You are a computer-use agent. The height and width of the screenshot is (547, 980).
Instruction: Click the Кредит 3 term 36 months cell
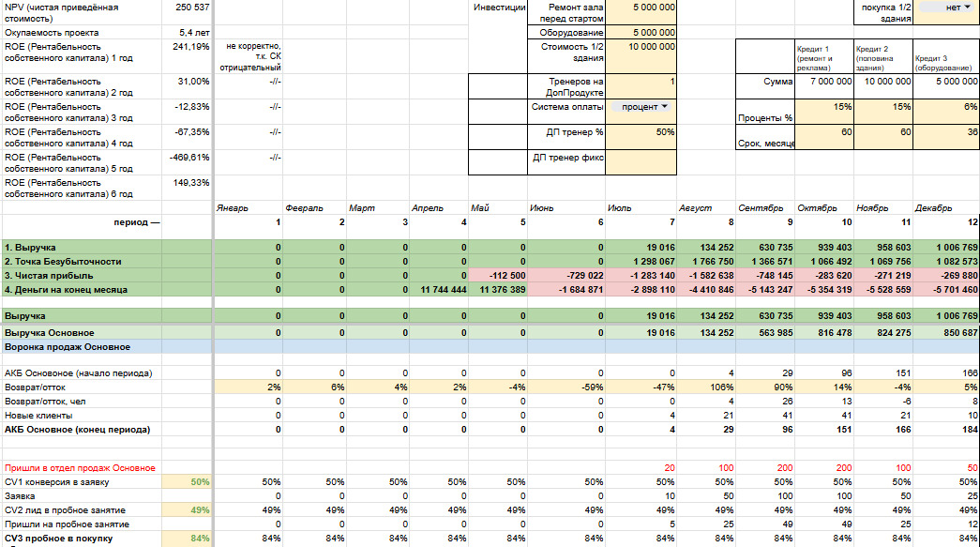tap(946, 137)
